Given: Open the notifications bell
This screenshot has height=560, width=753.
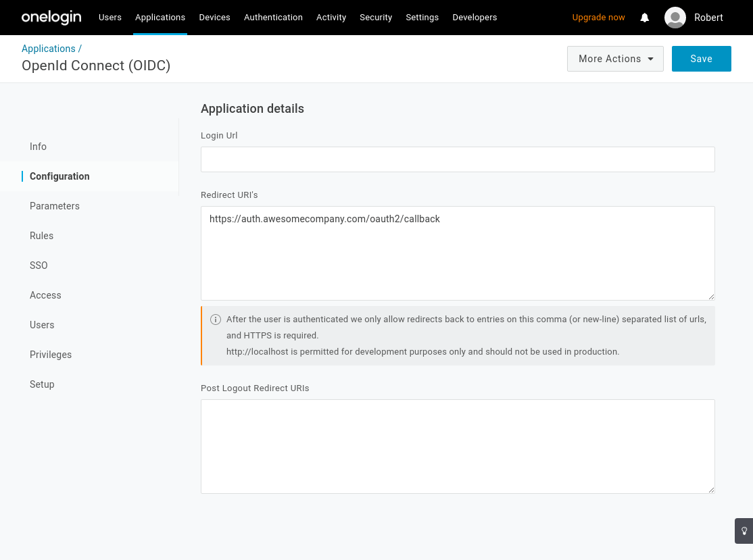Looking at the screenshot, I should (644, 18).
